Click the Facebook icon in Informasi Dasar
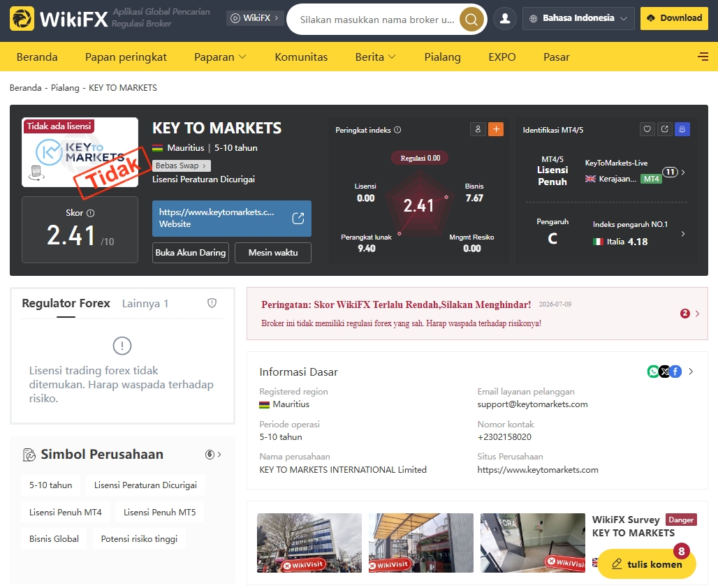Screen dimensions: 718x588 click(x=675, y=372)
